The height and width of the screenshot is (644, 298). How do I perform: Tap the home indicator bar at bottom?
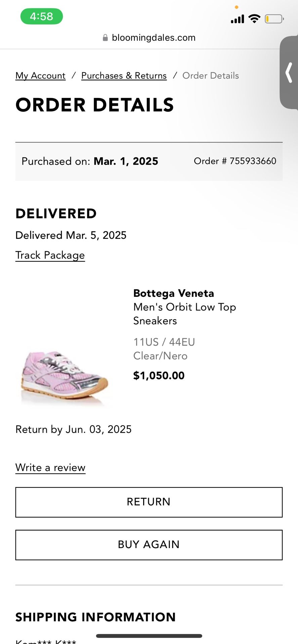coord(149,636)
